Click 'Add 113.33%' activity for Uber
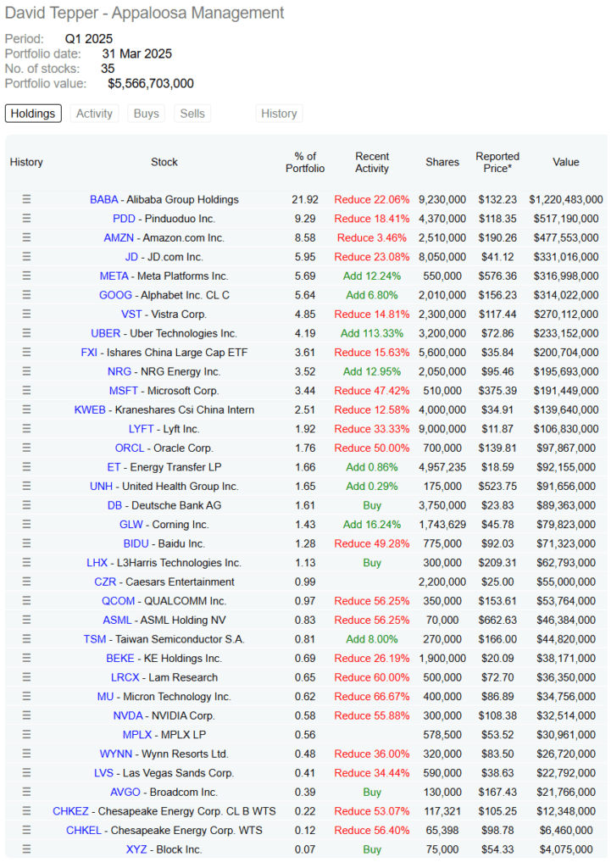 tap(372, 333)
